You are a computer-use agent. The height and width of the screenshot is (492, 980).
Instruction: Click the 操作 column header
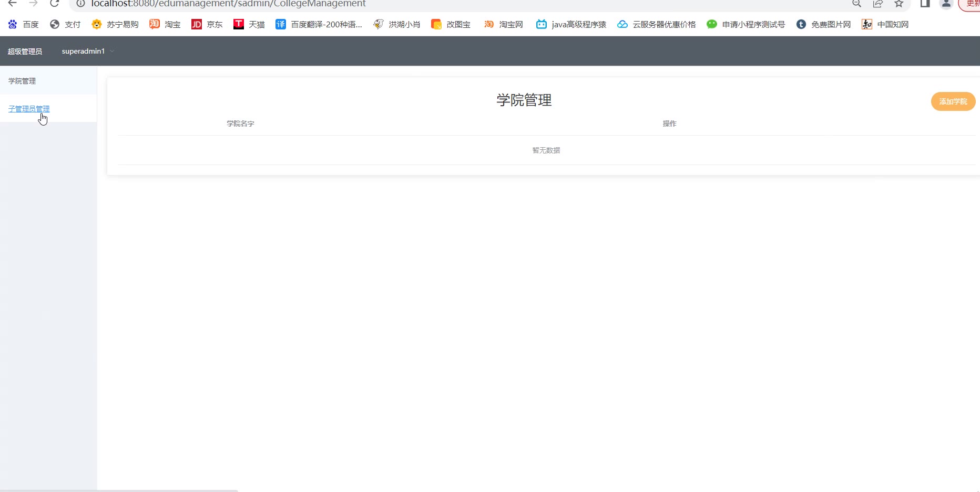pos(669,124)
